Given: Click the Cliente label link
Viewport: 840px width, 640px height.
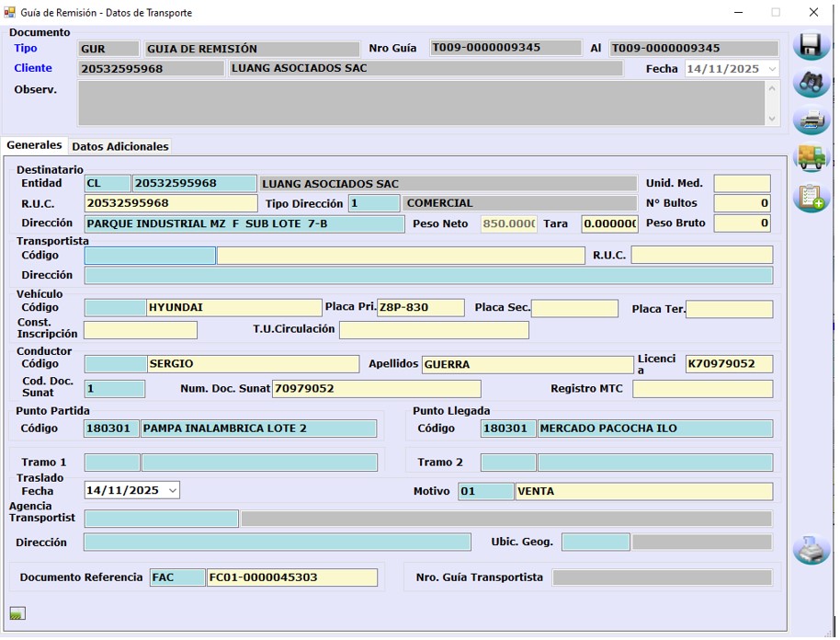Looking at the screenshot, I should 33,68.
